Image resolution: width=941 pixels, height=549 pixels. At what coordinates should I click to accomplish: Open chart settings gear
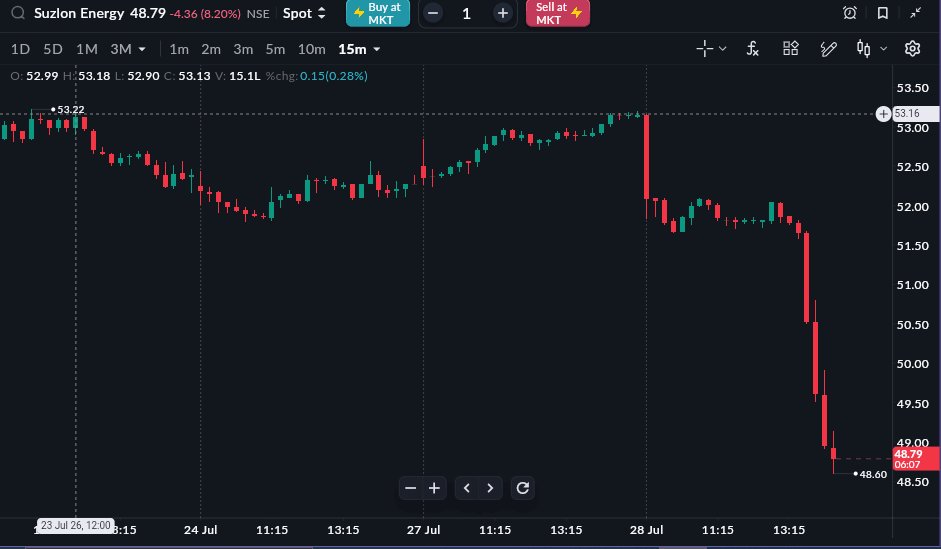(x=912, y=49)
